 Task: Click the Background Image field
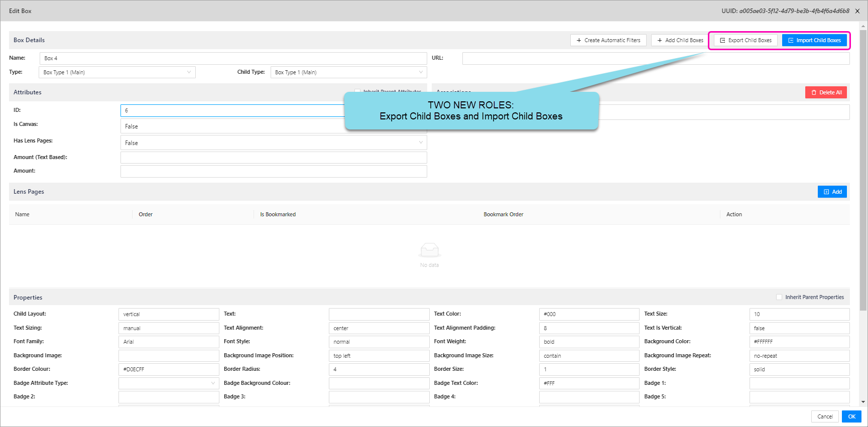169,356
